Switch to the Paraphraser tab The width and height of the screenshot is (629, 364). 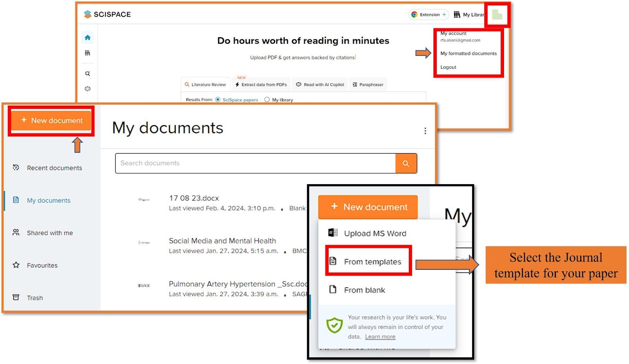click(x=368, y=84)
